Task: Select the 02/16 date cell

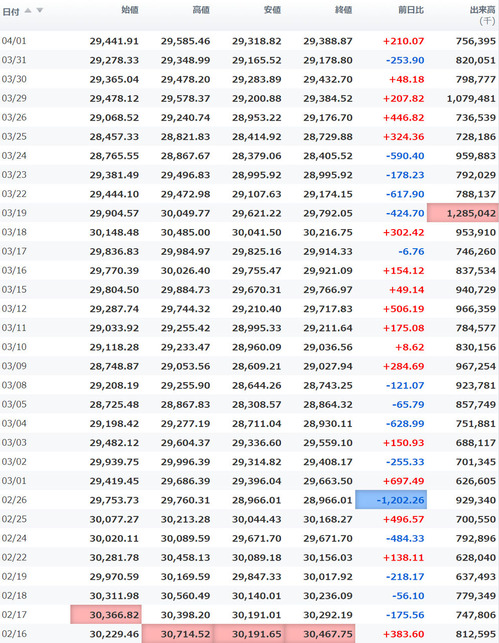Action: tap(14, 634)
